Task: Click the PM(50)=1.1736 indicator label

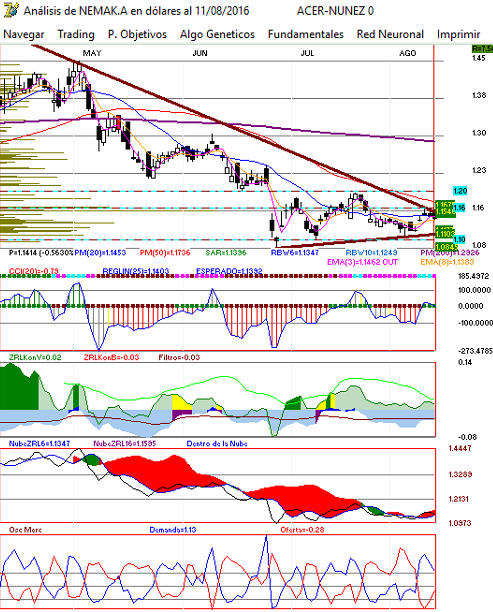Action: tap(165, 253)
